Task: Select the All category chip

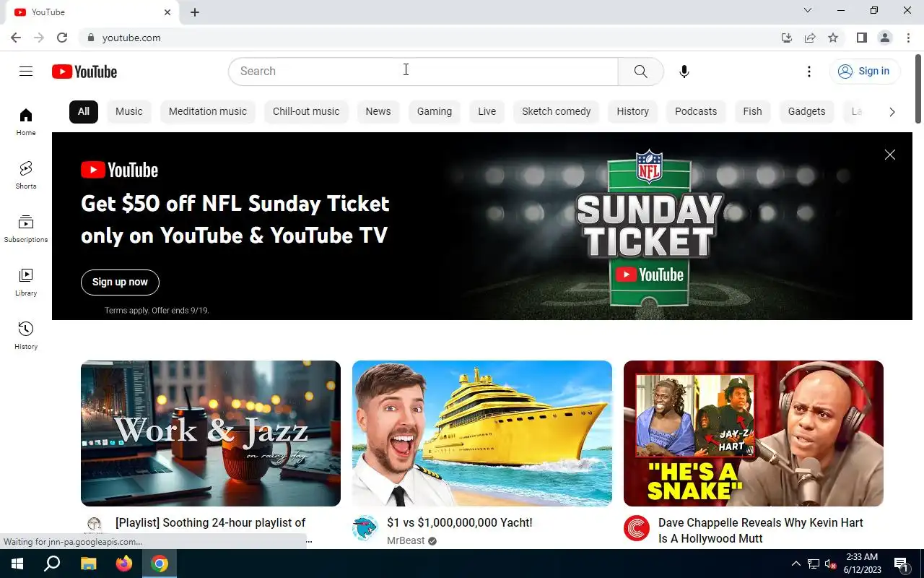Action: tap(84, 111)
